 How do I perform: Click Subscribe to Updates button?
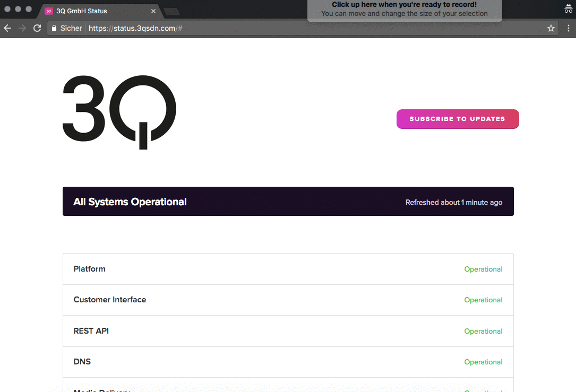457,119
